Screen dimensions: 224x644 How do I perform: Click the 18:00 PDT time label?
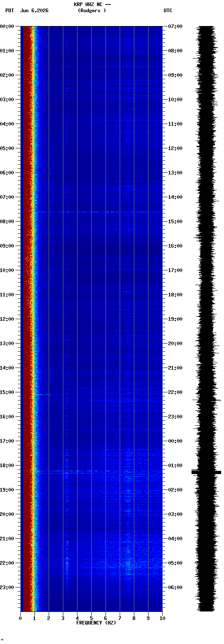[7, 466]
